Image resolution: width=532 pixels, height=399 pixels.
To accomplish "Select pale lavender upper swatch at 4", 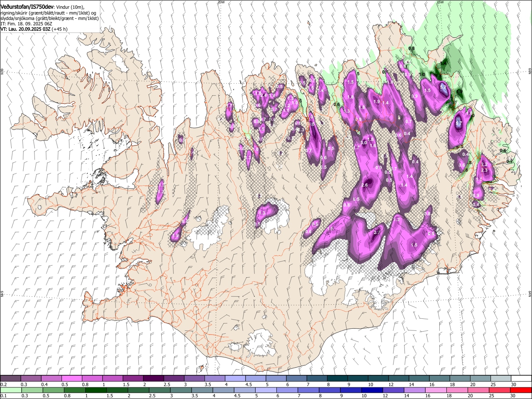I will pyautogui.click(x=235, y=379).
